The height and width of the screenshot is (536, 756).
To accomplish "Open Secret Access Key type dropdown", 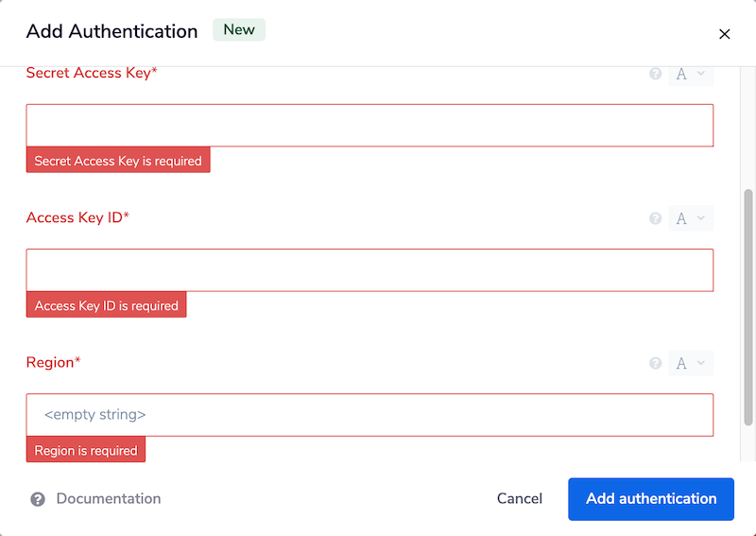I will (691, 74).
